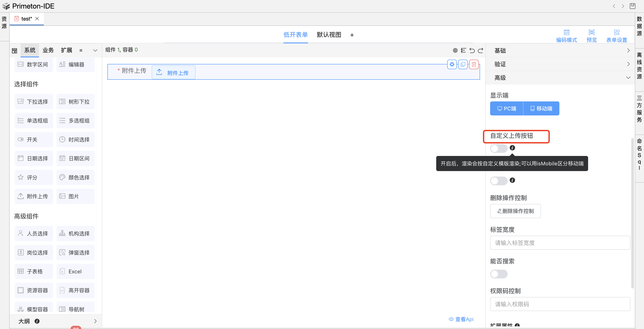
Task: Click the globe language icon
Action: point(455,50)
